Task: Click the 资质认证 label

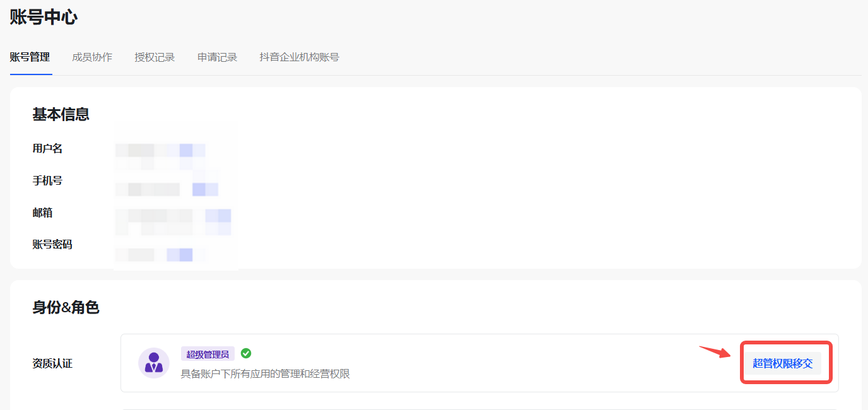Action: click(x=52, y=363)
